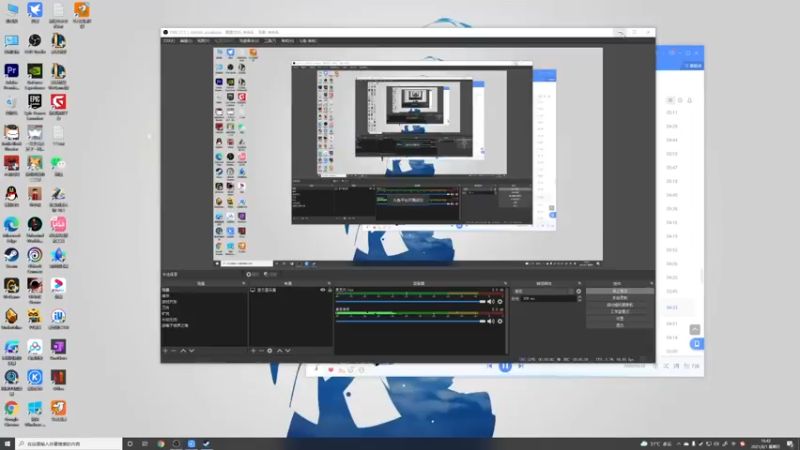Open the Edit menu in OBS

tap(186, 41)
